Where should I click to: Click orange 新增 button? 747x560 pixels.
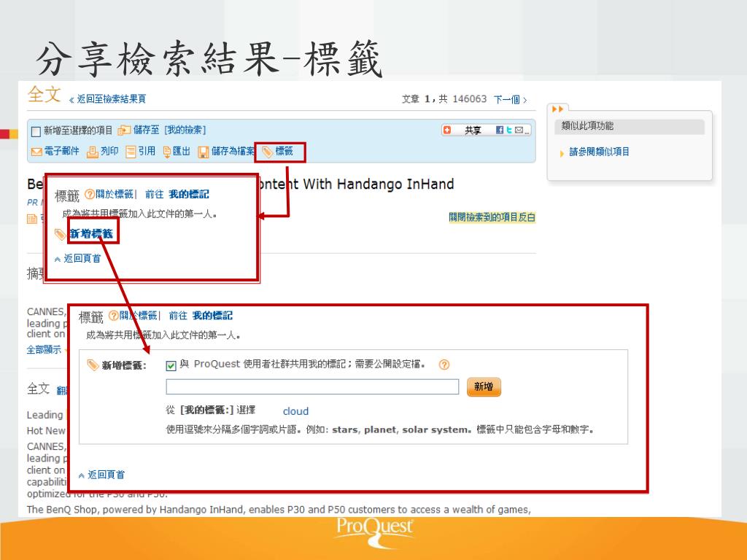click(484, 386)
